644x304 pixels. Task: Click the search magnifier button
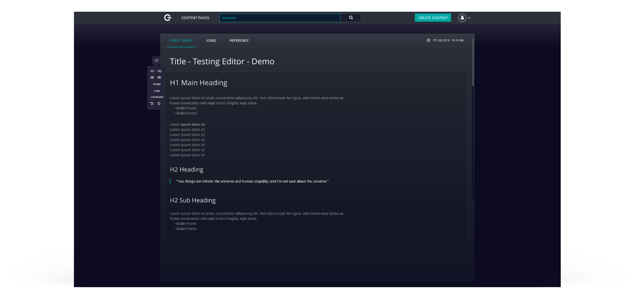(x=351, y=18)
